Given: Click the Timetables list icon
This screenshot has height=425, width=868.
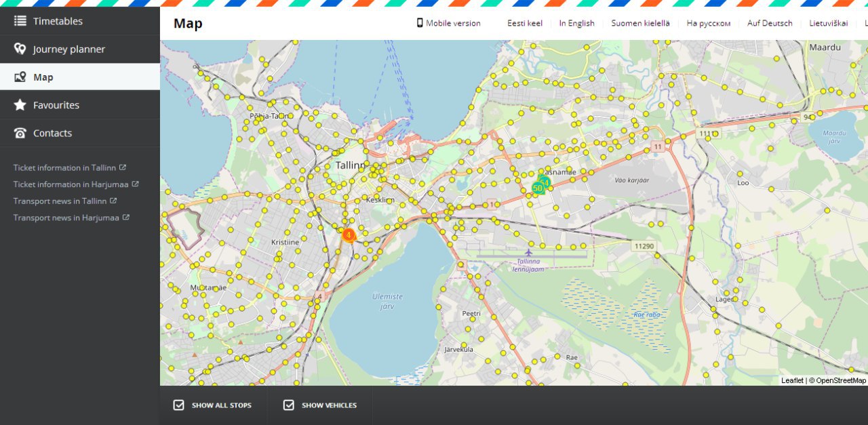Looking at the screenshot, I should 20,21.
